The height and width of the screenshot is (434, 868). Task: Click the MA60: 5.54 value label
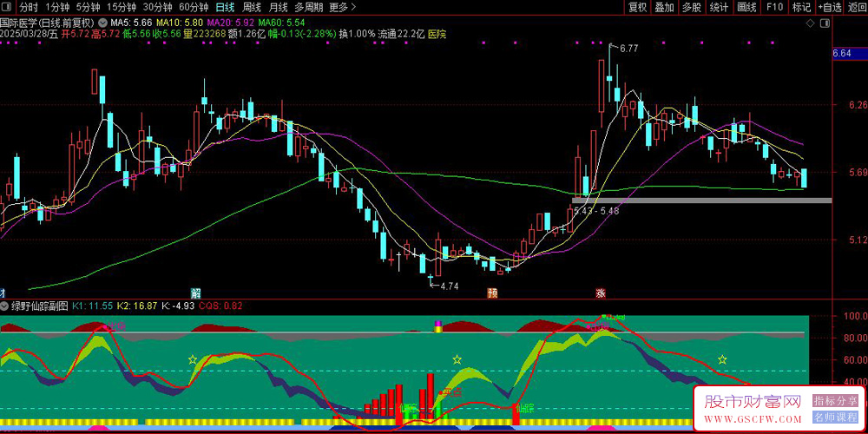point(282,23)
